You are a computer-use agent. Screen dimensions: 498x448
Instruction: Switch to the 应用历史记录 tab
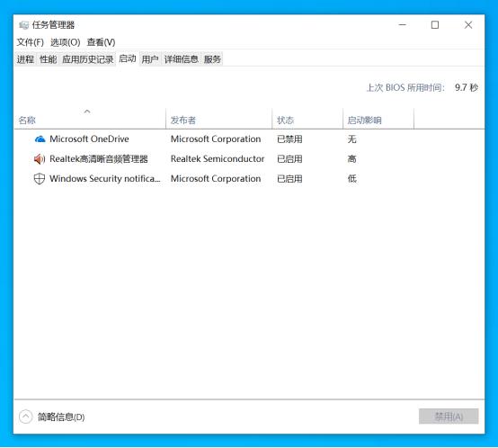(x=88, y=59)
